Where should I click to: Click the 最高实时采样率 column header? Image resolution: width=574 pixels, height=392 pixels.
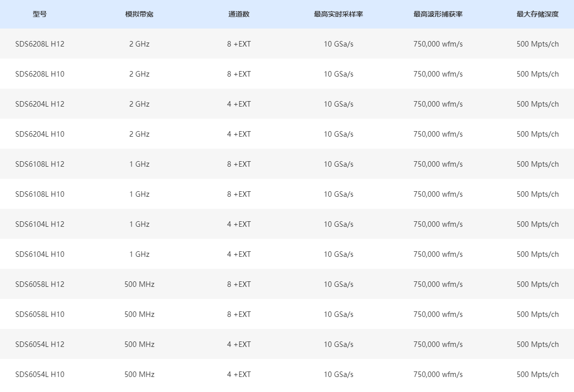click(338, 15)
